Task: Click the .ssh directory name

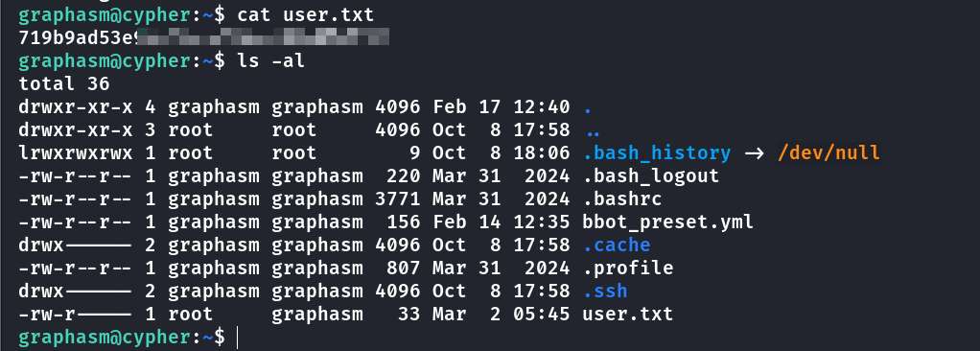Action: (605, 292)
